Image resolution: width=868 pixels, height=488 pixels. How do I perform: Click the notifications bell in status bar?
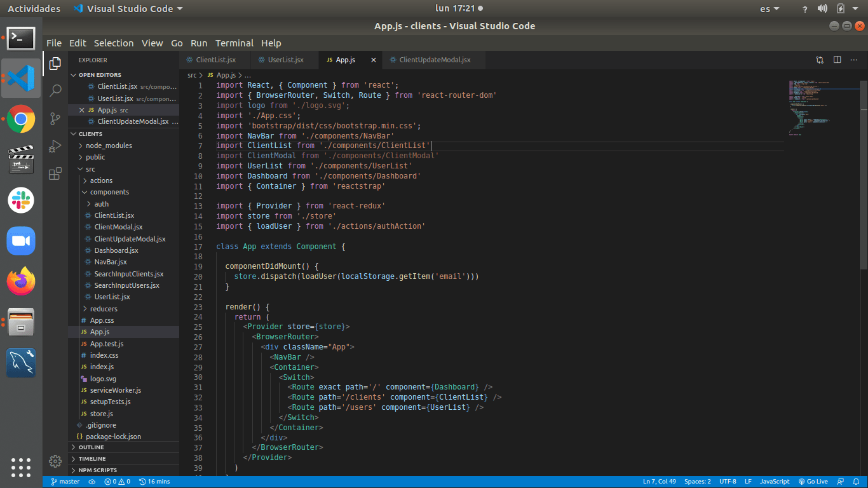coord(857,482)
